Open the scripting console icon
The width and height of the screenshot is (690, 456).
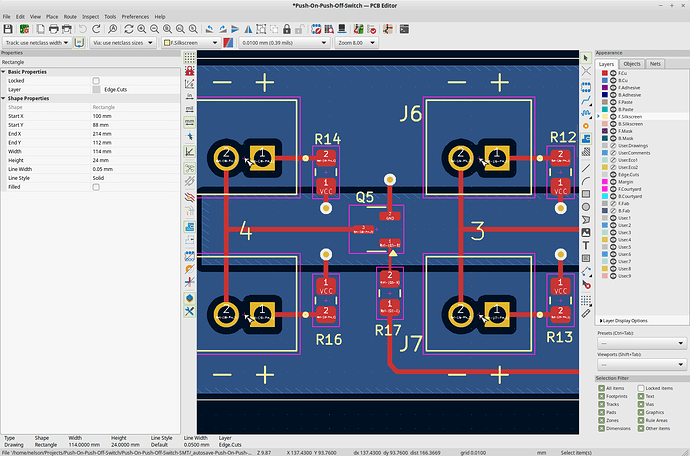click(x=404, y=29)
